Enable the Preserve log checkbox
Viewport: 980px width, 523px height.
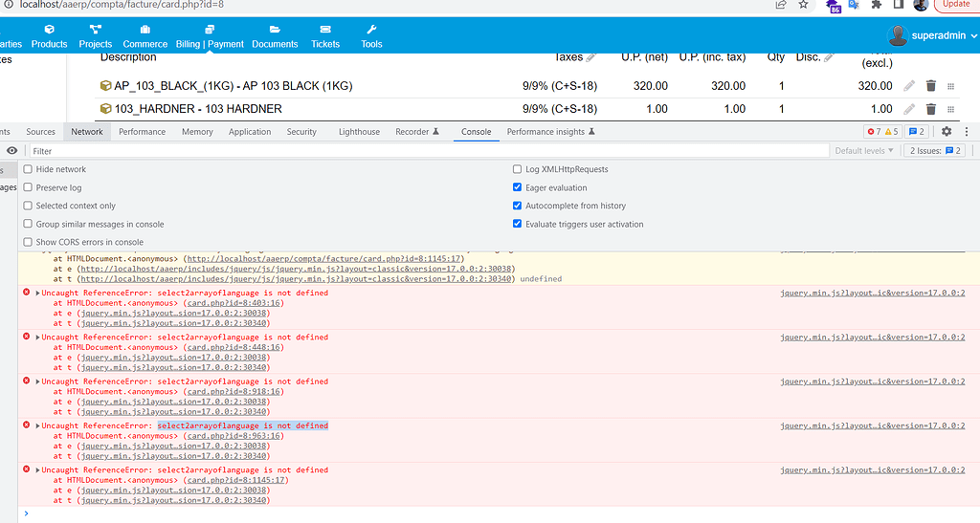click(x=28, y=187)
